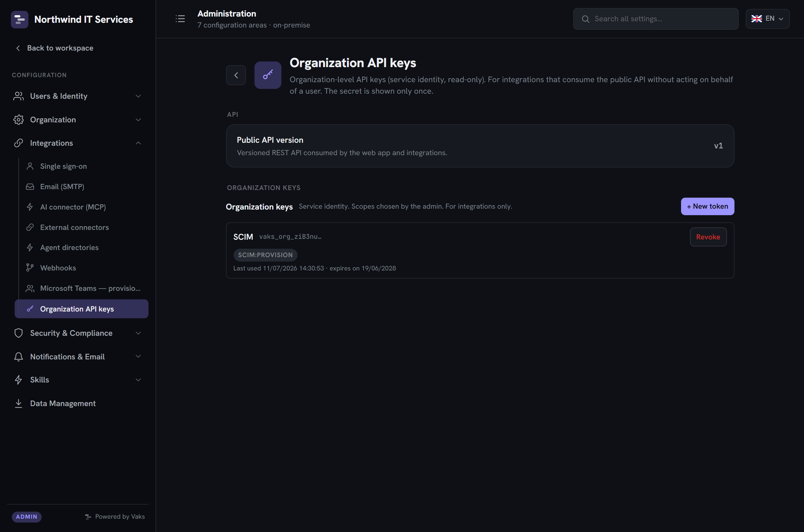Click the Public API version title

coord(270,140)
